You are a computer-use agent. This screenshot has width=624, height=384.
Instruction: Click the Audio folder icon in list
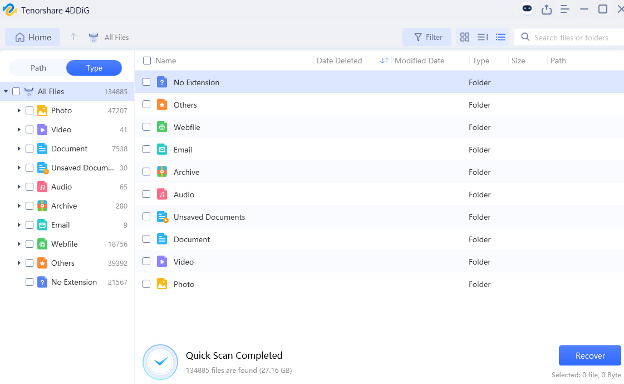[162, 194]
